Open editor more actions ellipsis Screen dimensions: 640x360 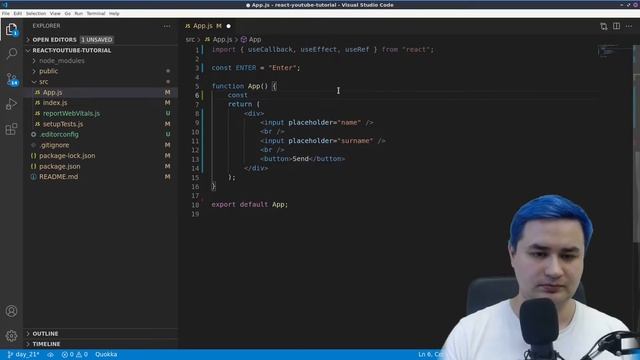(629, 26)
